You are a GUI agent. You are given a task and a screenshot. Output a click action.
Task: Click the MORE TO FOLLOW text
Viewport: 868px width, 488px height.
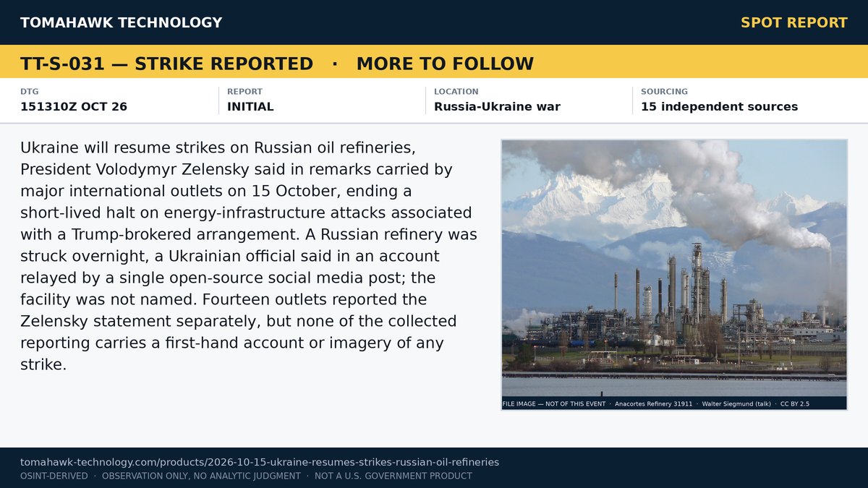click(445, 64)
